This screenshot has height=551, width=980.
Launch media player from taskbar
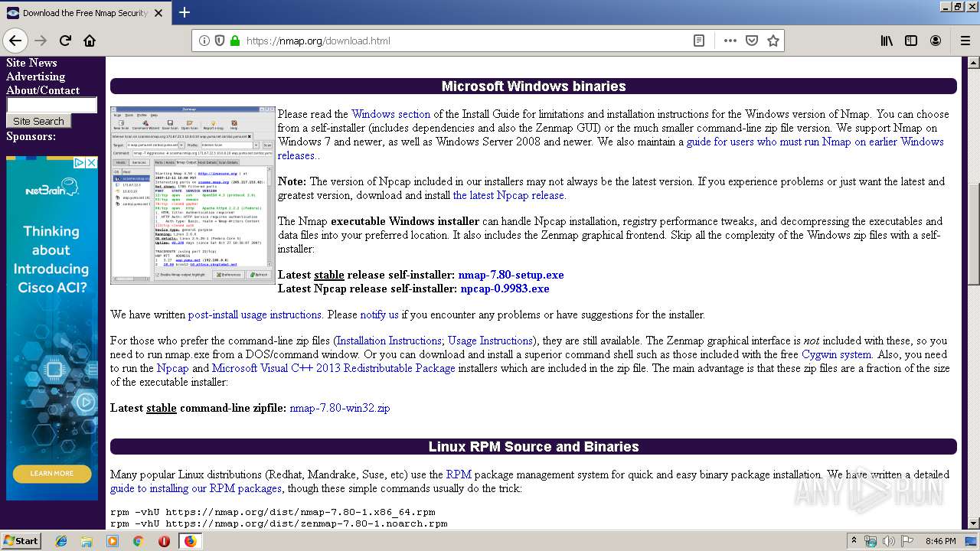113,541
